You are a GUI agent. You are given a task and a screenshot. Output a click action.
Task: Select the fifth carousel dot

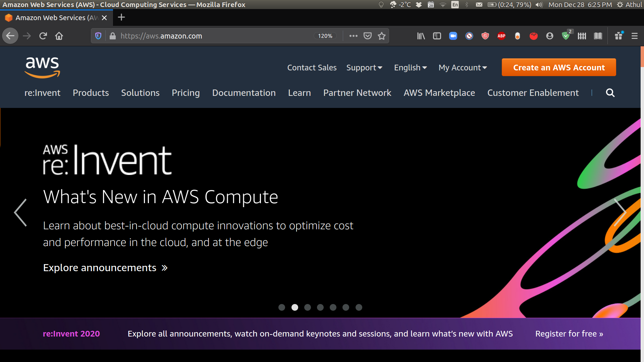tap(333, 307)
